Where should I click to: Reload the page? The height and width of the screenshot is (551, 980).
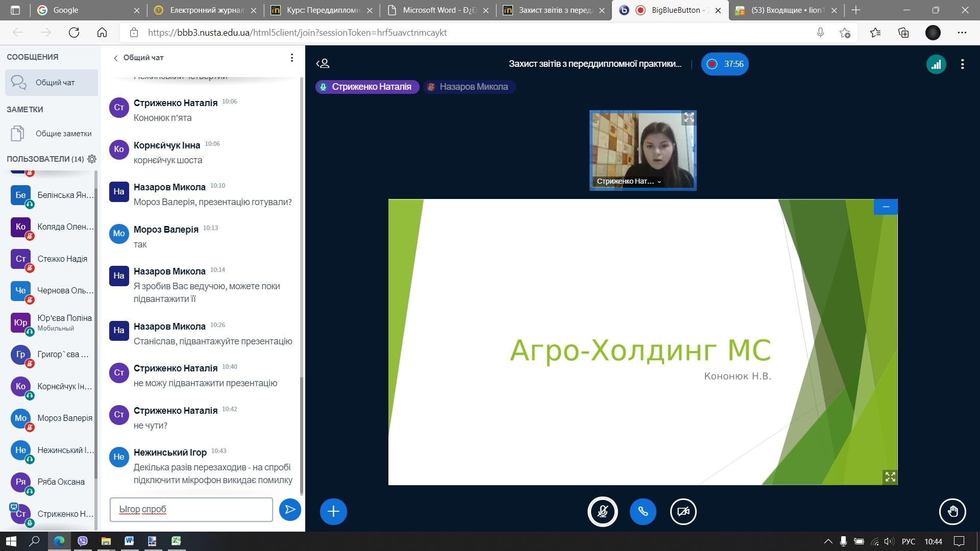[74, 33]
